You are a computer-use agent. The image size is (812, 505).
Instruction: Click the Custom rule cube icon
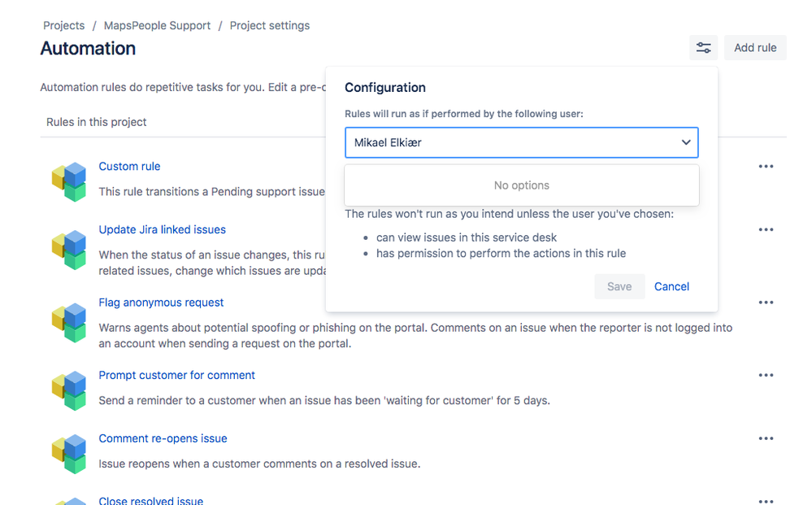pyautogui.click(x=69, y=181)
